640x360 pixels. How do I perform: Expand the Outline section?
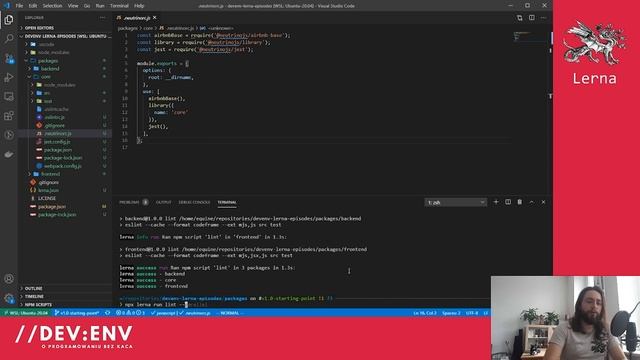point(33,288)
